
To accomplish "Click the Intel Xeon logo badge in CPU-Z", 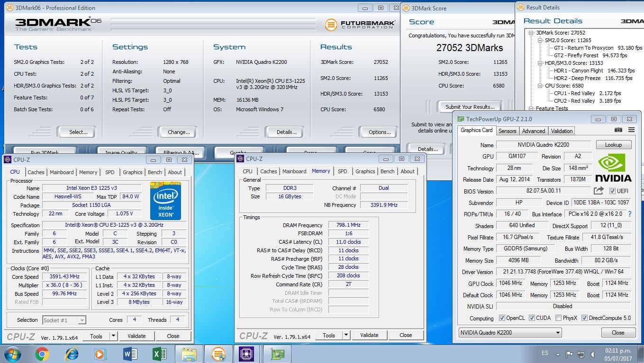I will pos(165,200).
